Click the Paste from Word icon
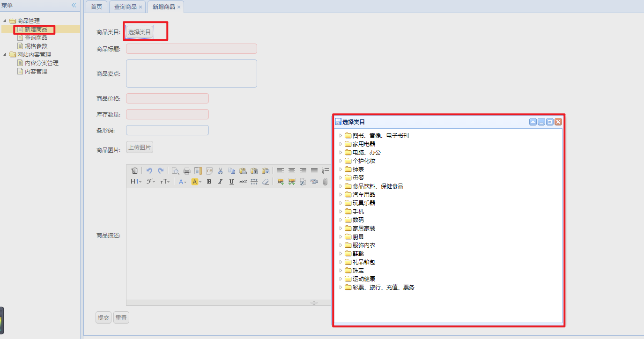This screenshot has height=339, width=644. tap(266, 170)
